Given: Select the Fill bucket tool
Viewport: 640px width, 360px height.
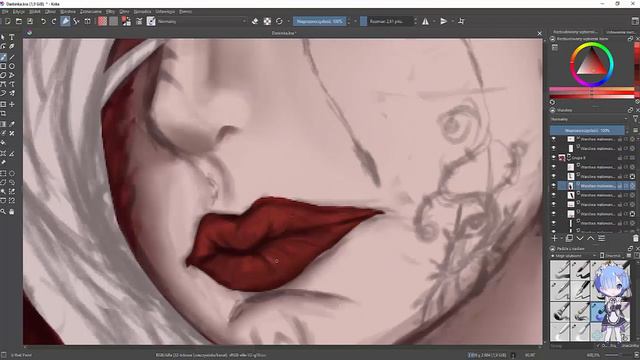Looking at the screenshot, I should coord(3,142).
